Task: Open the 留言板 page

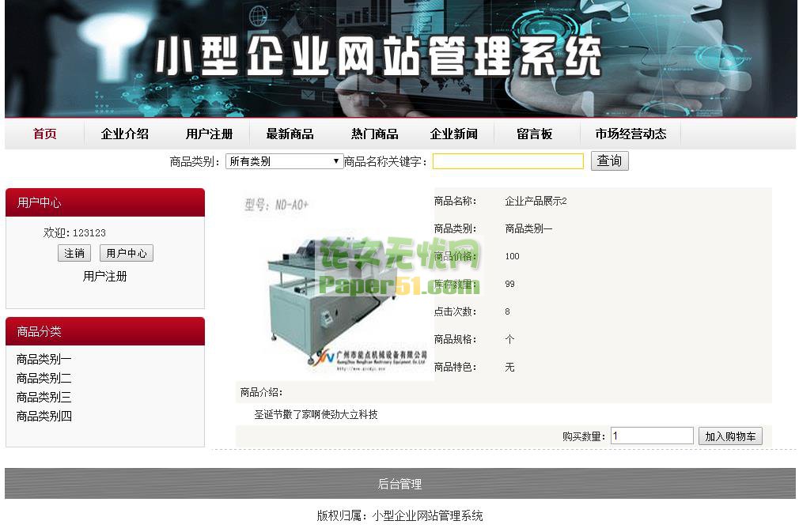Action: (535, 134)
